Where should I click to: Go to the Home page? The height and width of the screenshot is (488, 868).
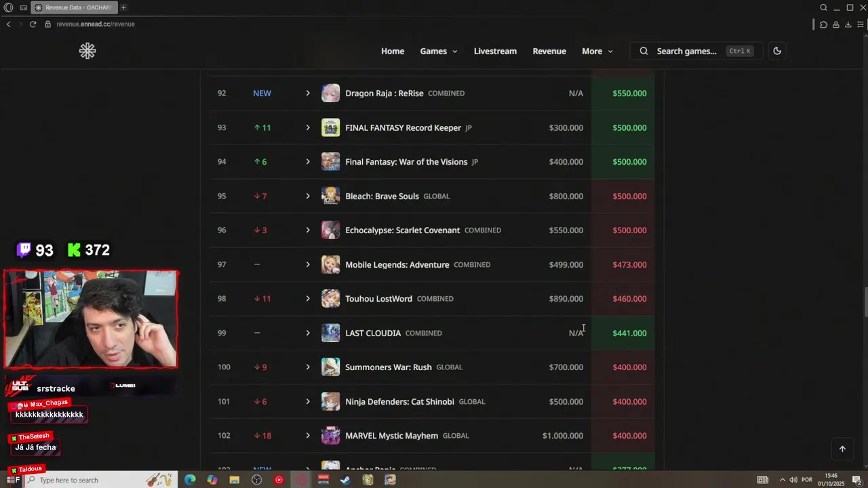(393, 51)
